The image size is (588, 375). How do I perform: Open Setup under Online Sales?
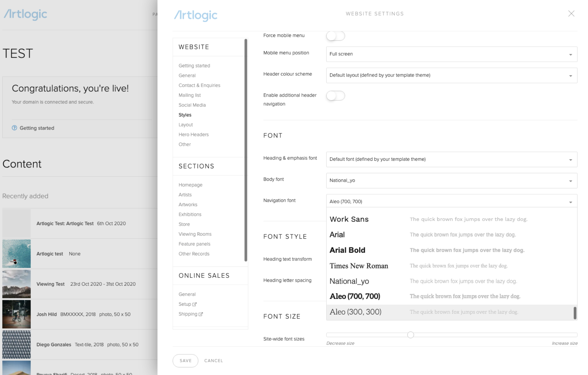point(185,304)
